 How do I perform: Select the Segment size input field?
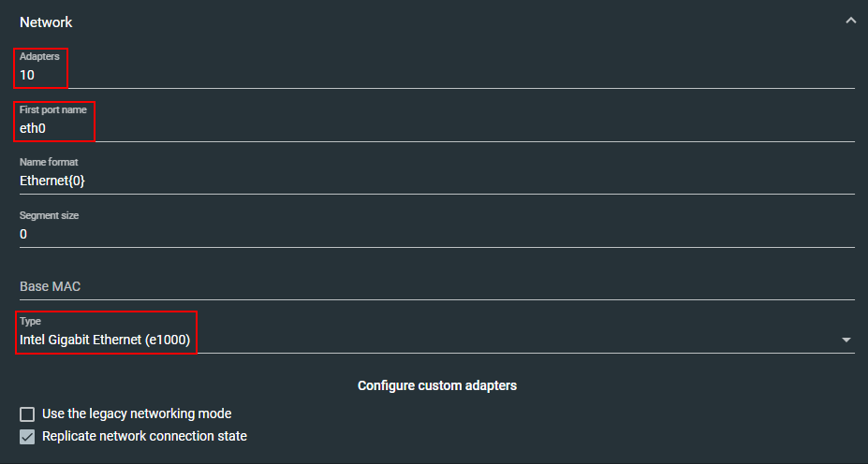(436, 234)
